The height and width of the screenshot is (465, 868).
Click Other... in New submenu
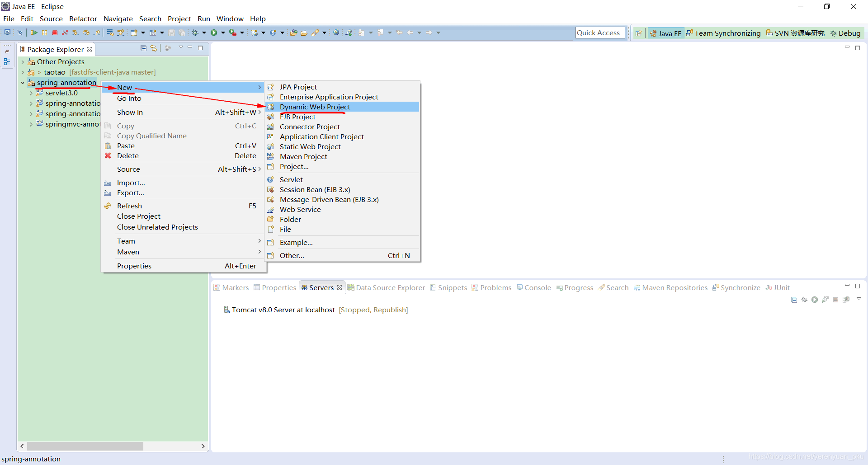click(x=342, y=256)
